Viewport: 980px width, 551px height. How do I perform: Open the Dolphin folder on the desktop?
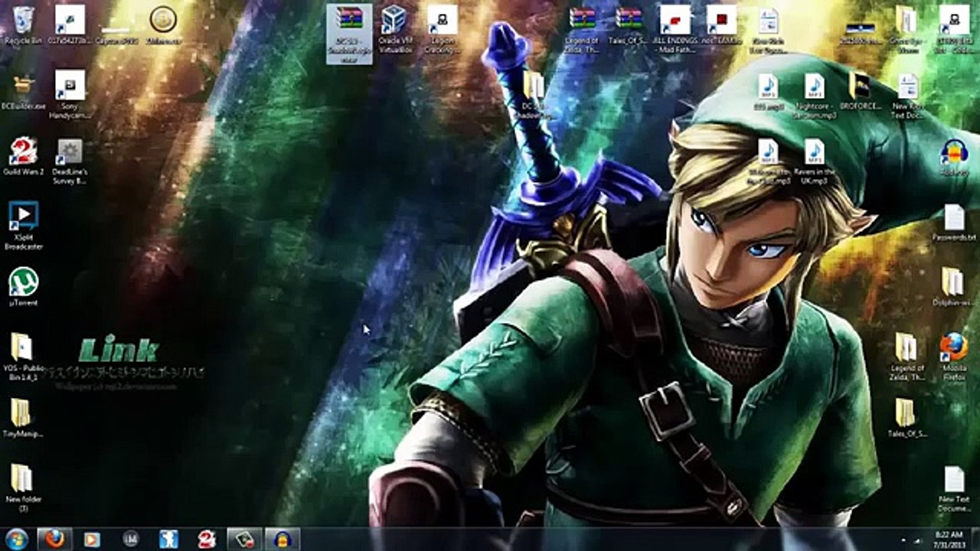coord(954,288)
